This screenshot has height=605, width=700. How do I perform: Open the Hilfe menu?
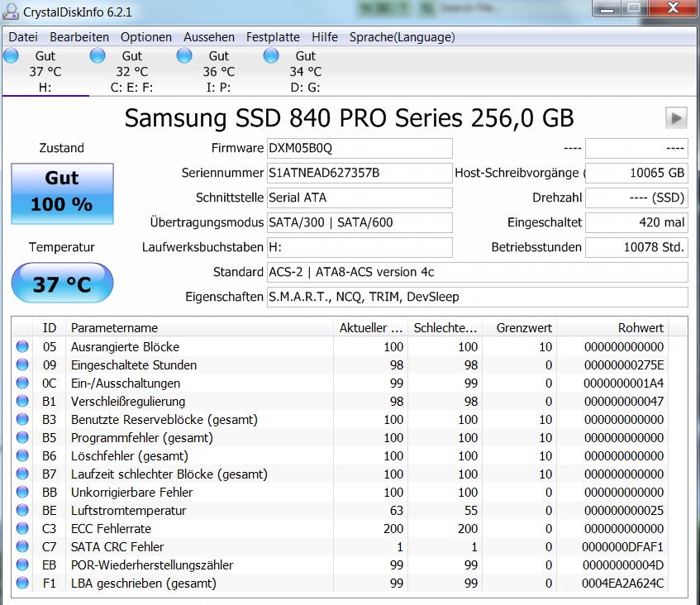click(325, 37)
